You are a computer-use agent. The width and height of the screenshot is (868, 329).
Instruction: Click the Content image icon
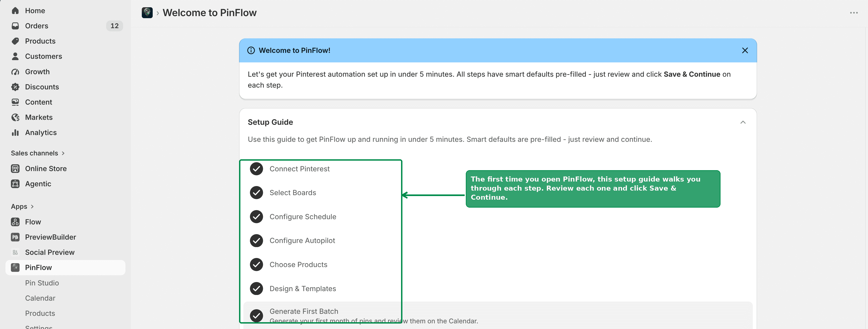(15, 102)
